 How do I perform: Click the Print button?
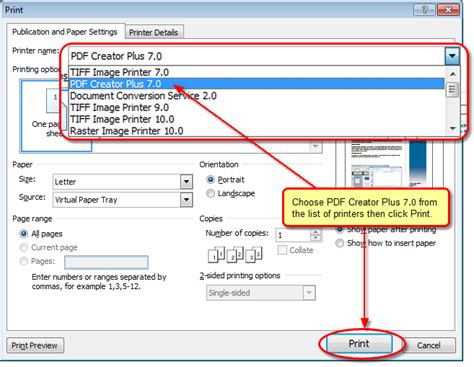[x=359, y=344]
